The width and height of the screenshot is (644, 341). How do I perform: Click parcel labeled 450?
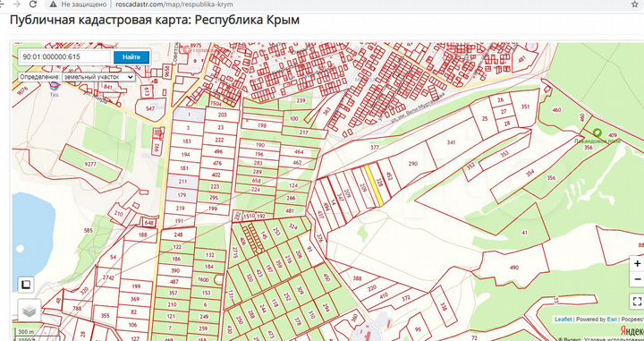327,277
